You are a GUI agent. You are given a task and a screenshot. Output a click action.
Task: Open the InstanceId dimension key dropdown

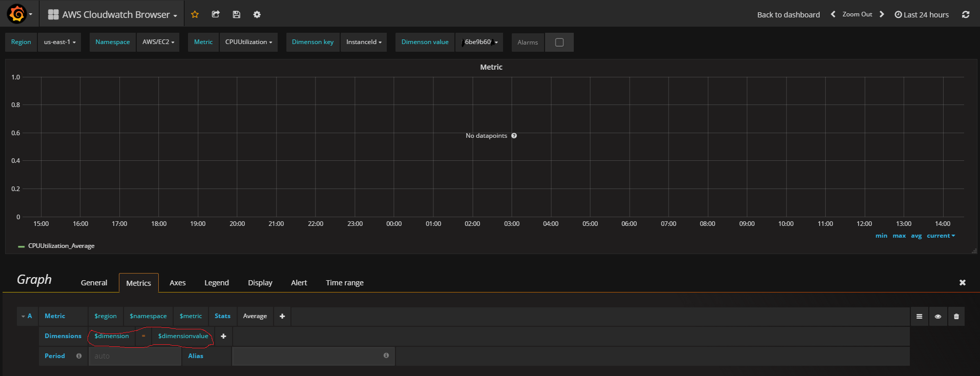(364, 42)
